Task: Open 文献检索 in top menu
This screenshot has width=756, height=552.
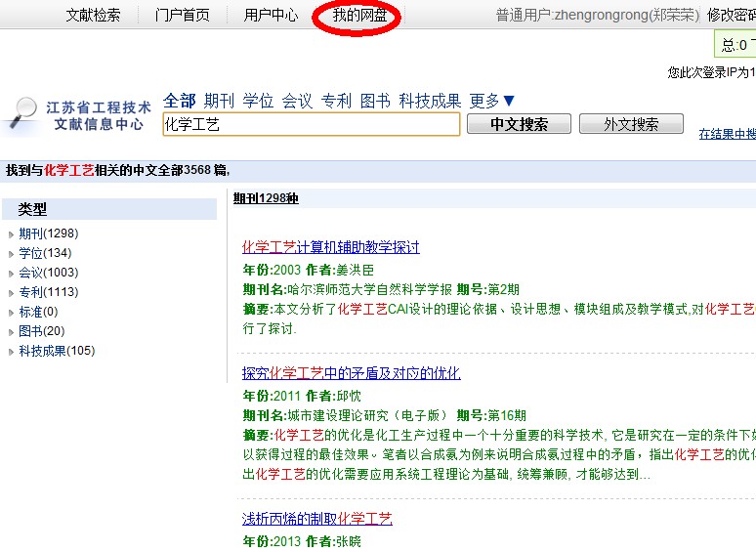Action: tap(93, 16)
